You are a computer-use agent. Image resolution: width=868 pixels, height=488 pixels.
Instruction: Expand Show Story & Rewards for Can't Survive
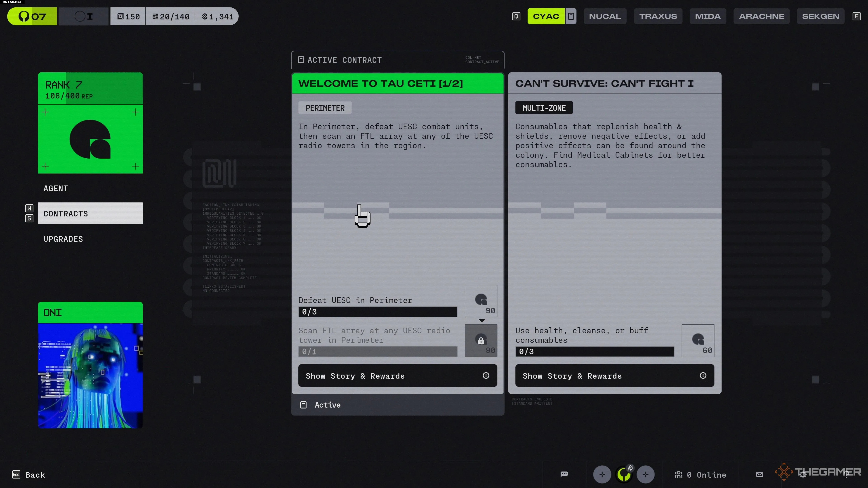click(615, 375)
